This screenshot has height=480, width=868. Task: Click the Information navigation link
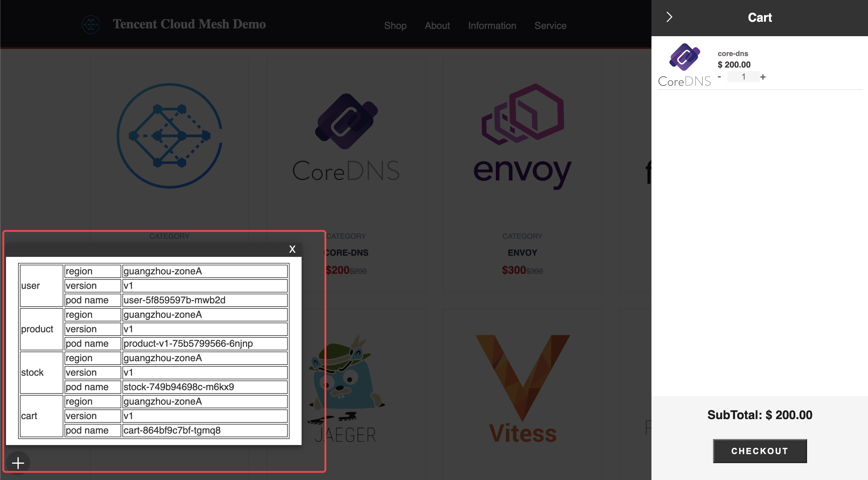point(492,25)
